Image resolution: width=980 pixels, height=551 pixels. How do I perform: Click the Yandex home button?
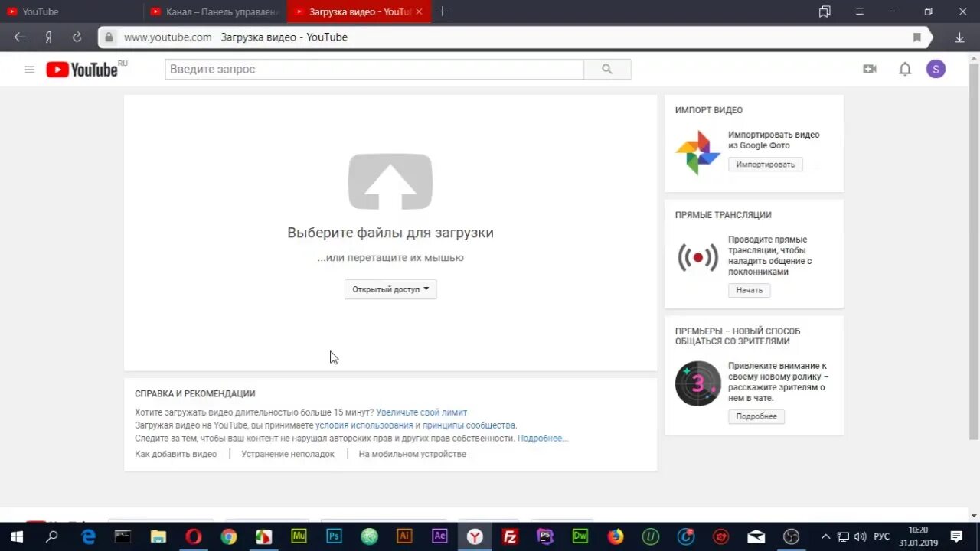[48, 37]
